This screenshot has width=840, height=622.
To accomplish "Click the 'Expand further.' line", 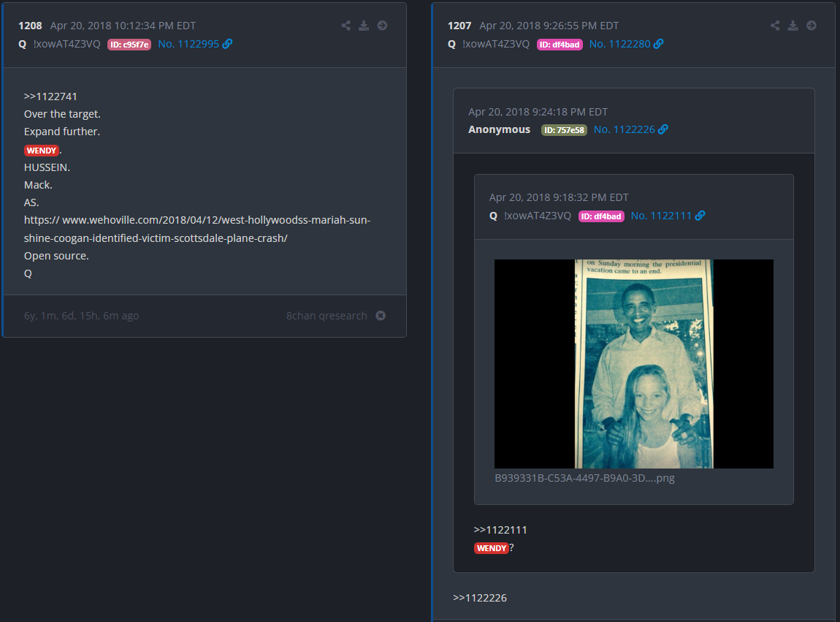I will tap(62, 132).
